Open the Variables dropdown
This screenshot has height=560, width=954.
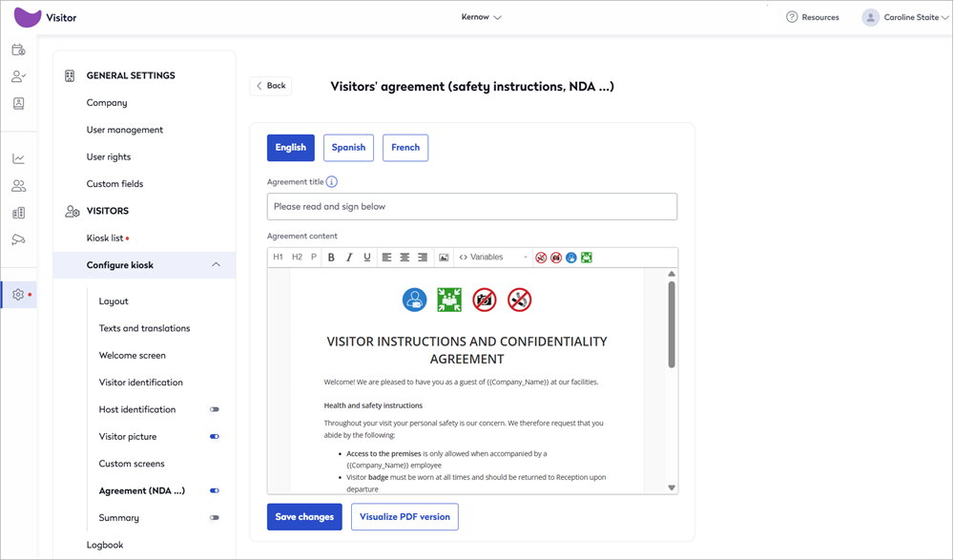click(492, 258)
